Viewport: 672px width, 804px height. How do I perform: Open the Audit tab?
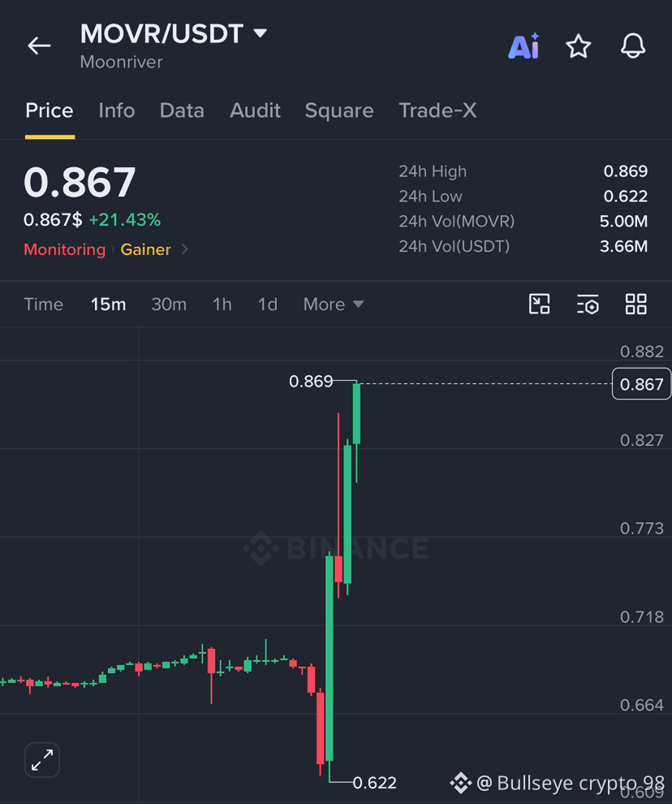pos(256,110)
